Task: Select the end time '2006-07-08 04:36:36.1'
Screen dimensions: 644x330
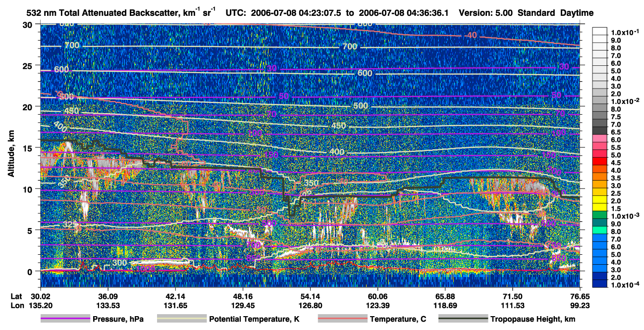Action: (x=404, y=13)
